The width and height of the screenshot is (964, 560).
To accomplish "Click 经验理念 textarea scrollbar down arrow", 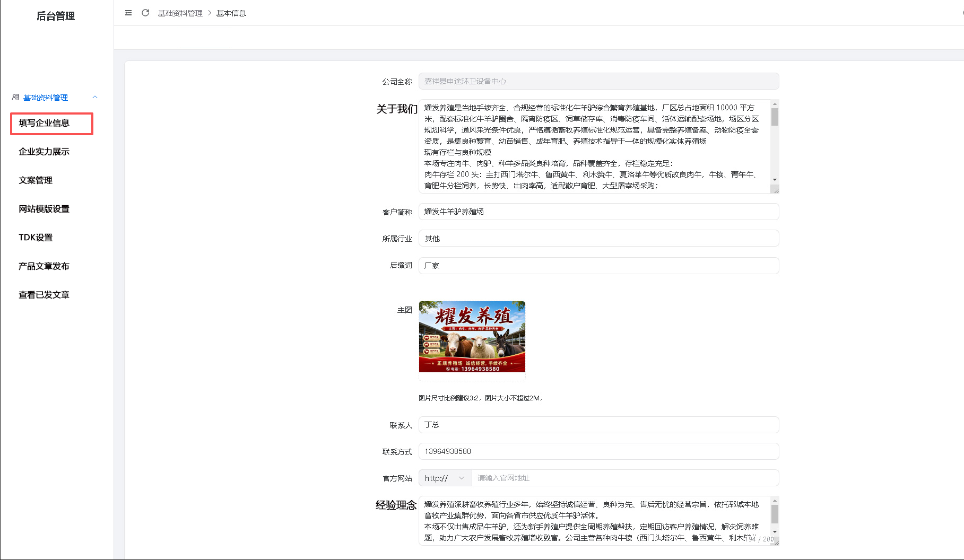I will click(775, 532).
